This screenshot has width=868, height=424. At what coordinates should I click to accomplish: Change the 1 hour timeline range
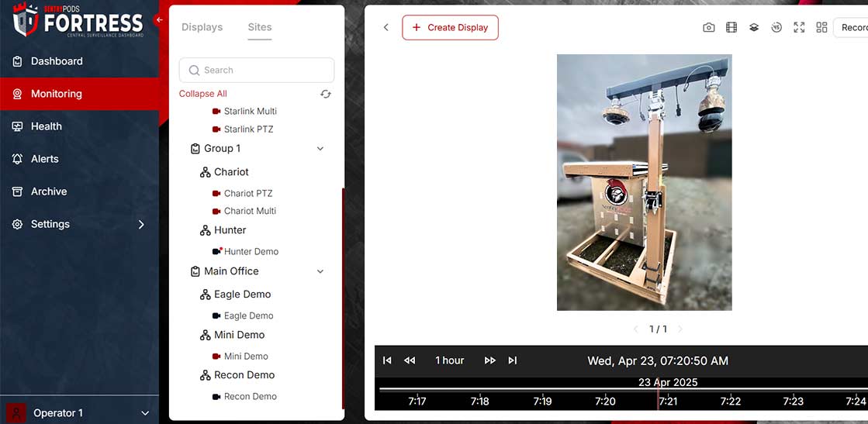tap(449, 360)
